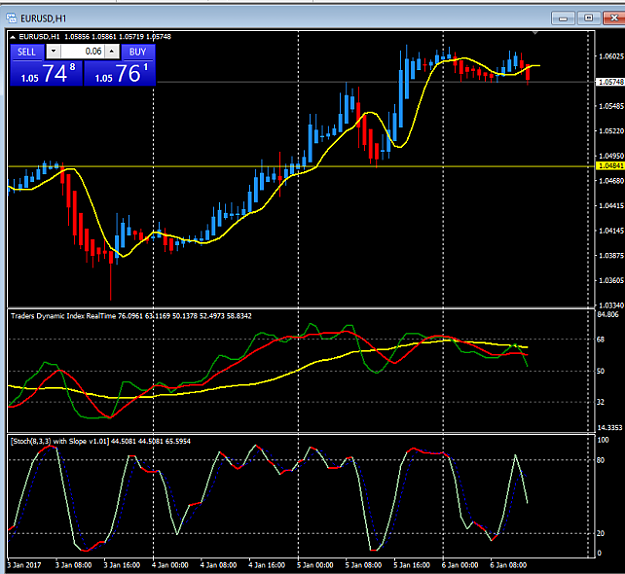Click the stochastic level 20 scale label
The width and height of the screenshot is (625, 574).
pyautogui.click(x=601, y=533)
